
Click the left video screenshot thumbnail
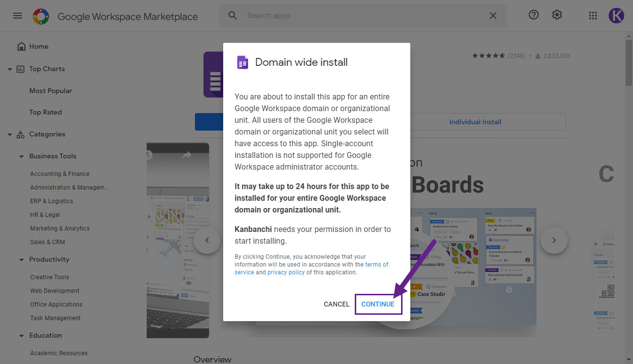pos(178,240)
